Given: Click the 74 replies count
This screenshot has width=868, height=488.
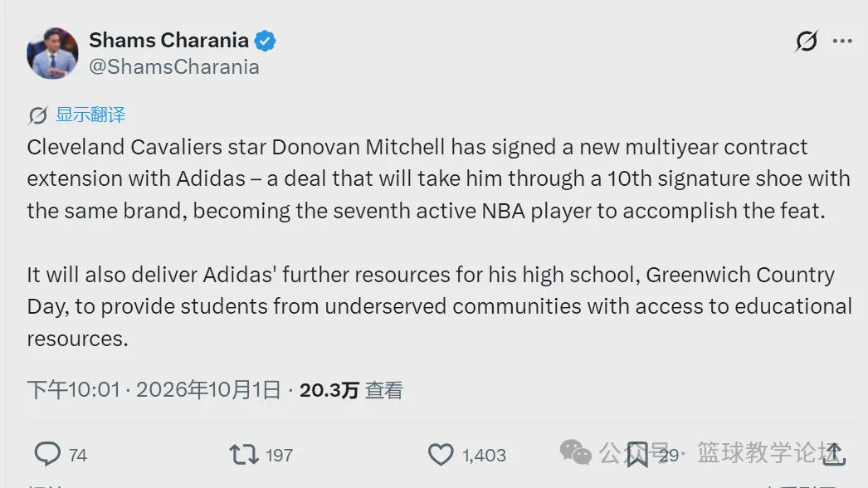Looking at the screenshot, I should pos(78,456).
